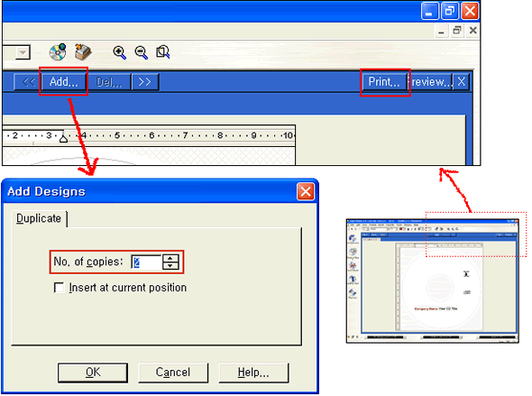Click the Print... button

coord(384,82)
